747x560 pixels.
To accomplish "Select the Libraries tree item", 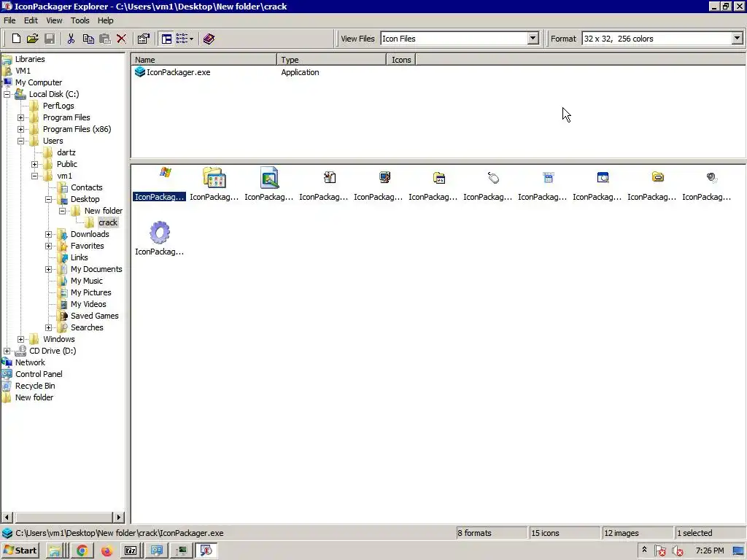I will tap(30, 59).
